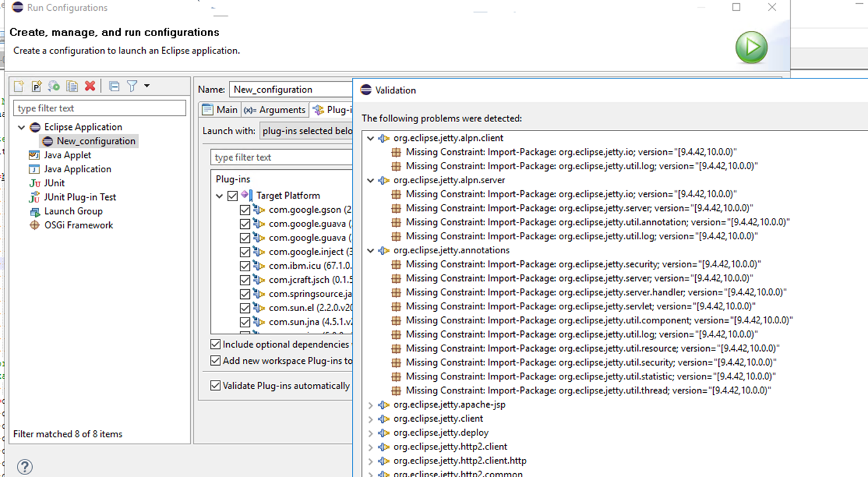Click the launch configurations filter text box
This screenshot has width=868, height=477.
(x=100, y=108)
